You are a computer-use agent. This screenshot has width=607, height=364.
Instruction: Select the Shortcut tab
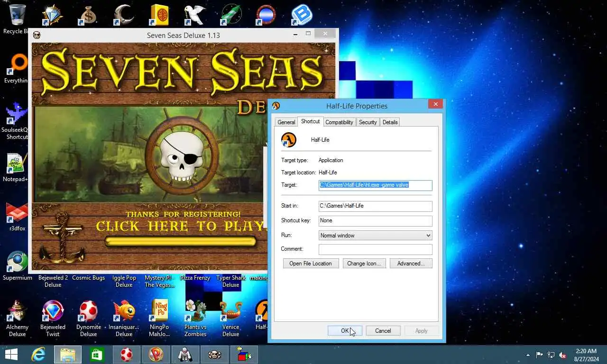pyautogui.click(x=310, y=121)
